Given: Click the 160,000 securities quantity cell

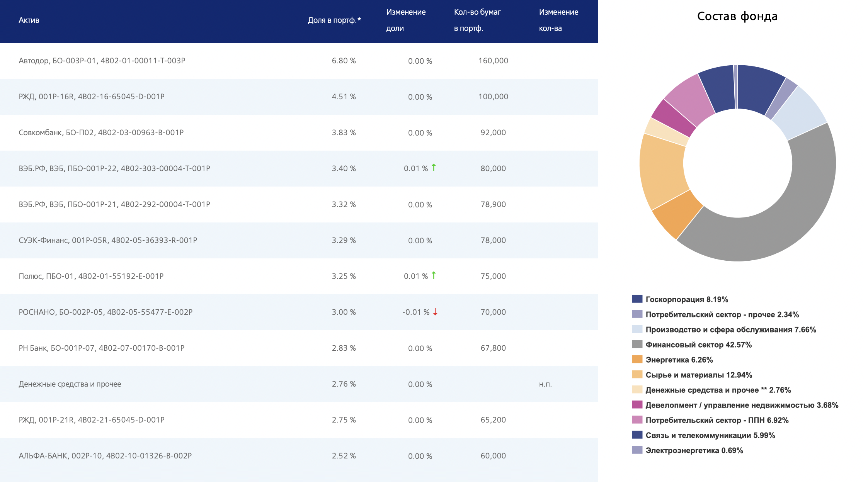Looking at the screenshot, I should tap(493, 61).
